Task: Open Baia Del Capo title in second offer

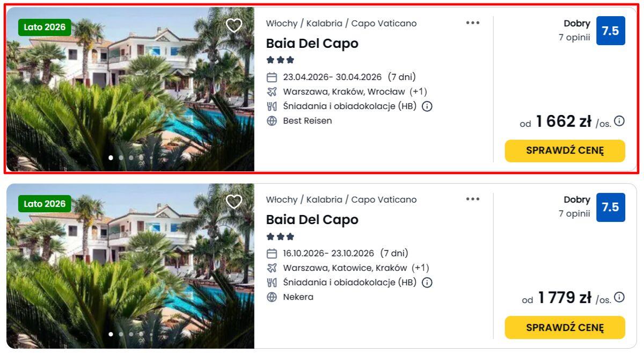Action: coord(312,220)
